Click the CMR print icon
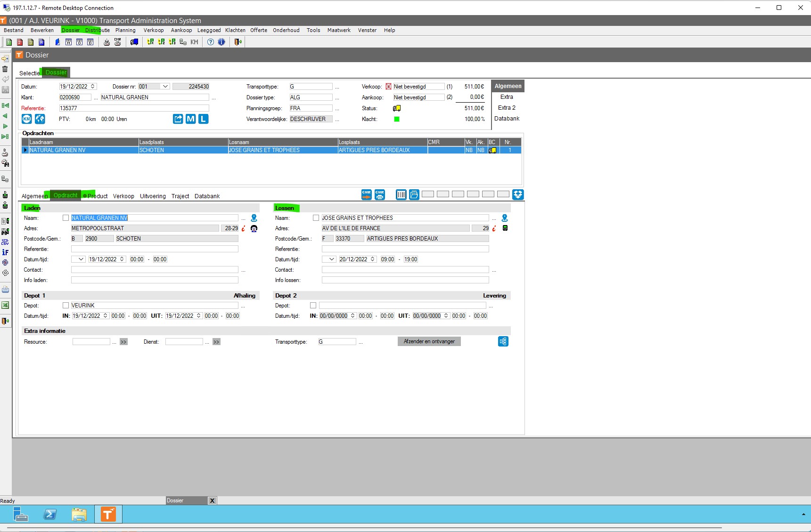The width and height of the screenshot is (811, 532). click(x=380, y=194)
